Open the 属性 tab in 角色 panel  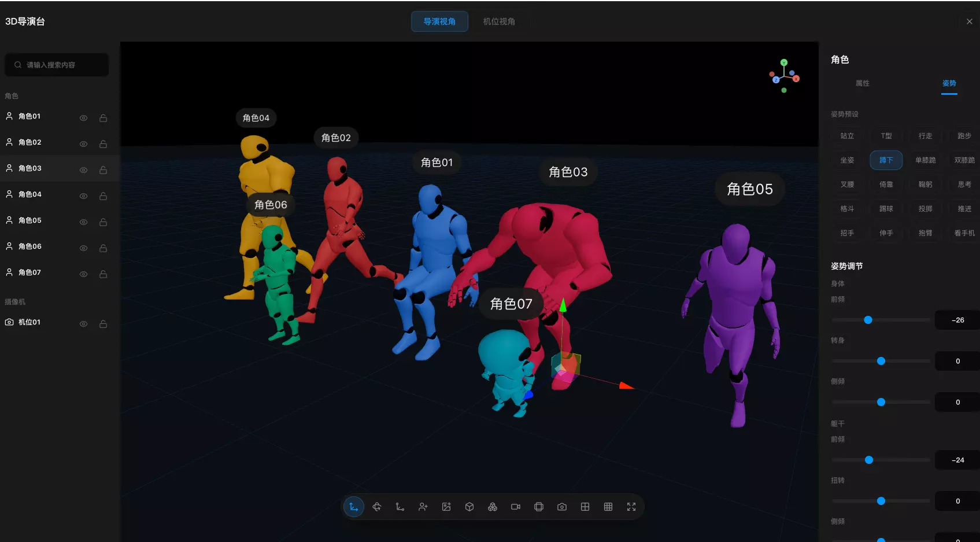863,83
